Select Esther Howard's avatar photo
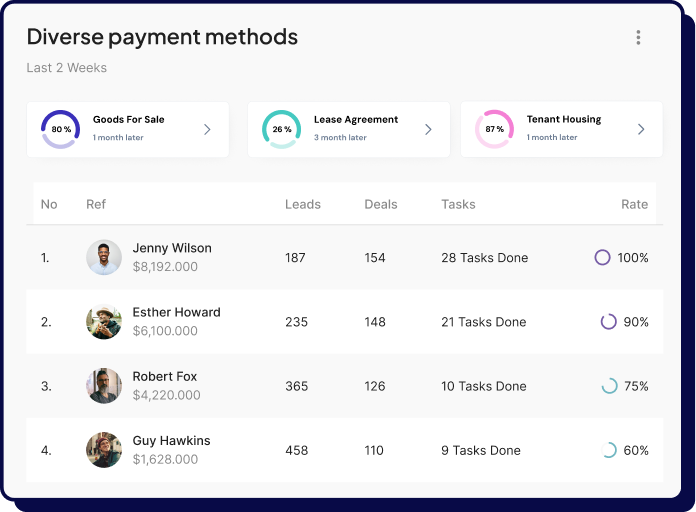The height and width of the screenshot is (512, 696). 104,322
